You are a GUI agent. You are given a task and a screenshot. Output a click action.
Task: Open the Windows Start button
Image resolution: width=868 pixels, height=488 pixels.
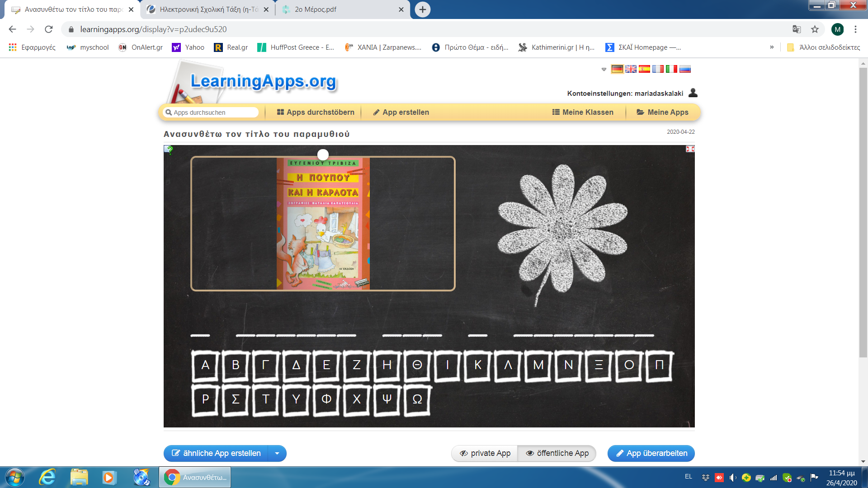click(x=15, y=478)
